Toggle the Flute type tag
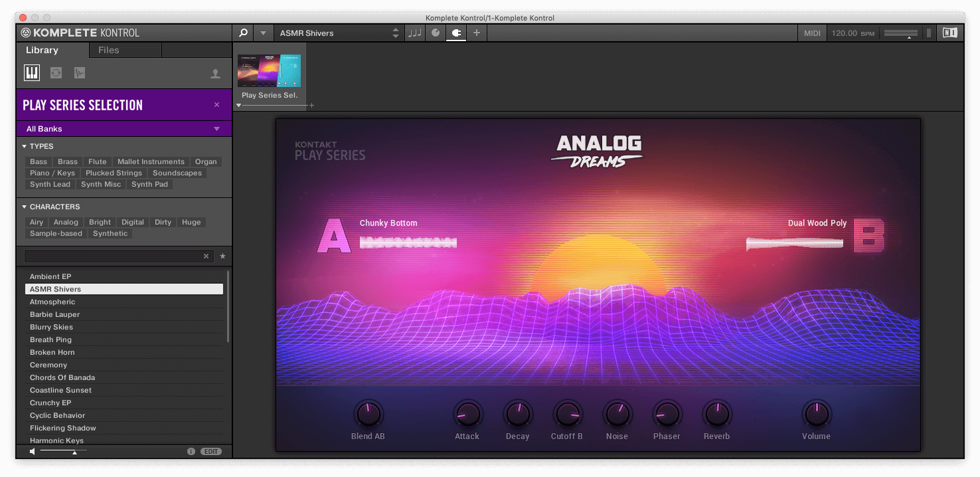Screen dimensions: 980x477 click(x=98, y=161)
